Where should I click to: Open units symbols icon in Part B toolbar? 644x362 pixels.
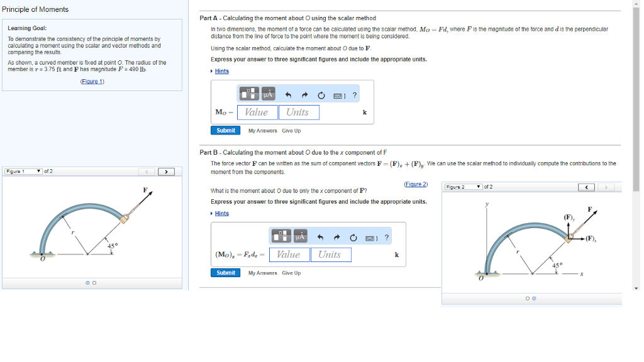coord(300,236)
